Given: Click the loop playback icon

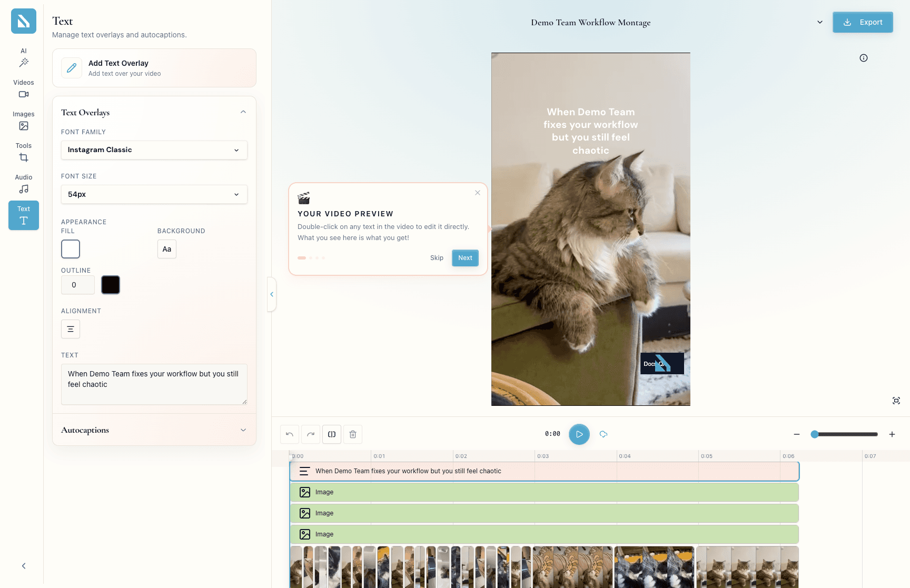Looking at the screenshot, I should (604, 434).
